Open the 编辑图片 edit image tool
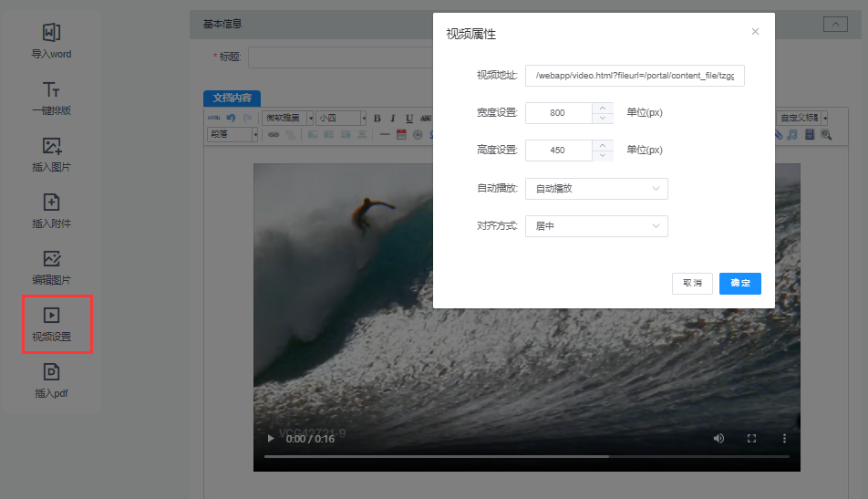Image resolution: width=868 pixels, height=499 pixels. point(51,260)
